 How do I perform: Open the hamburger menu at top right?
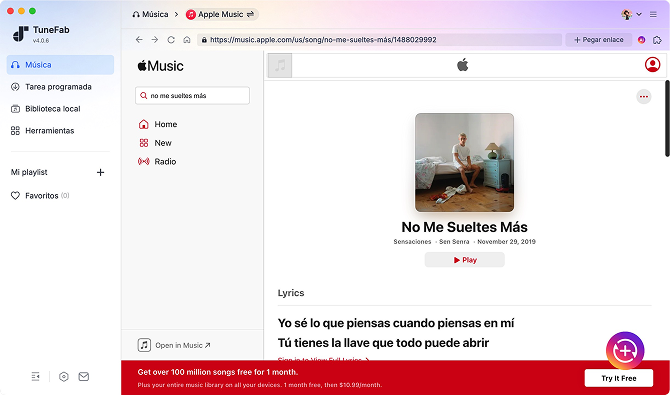tap(653, 14)
